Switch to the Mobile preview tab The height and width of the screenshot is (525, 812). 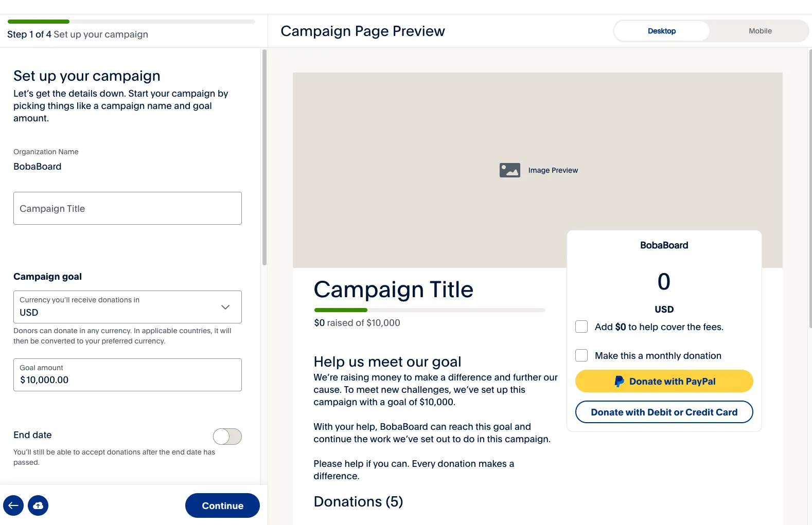coord(760,31)
